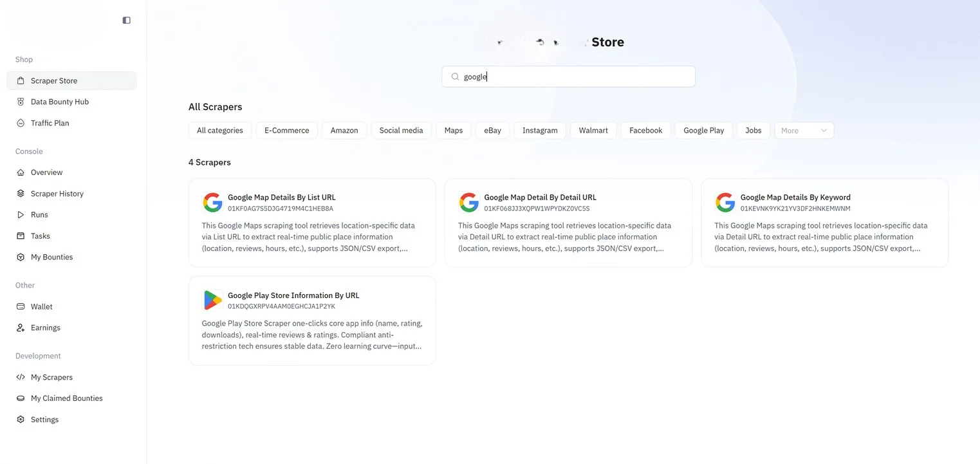Select the All categories filter

(219, 131)
